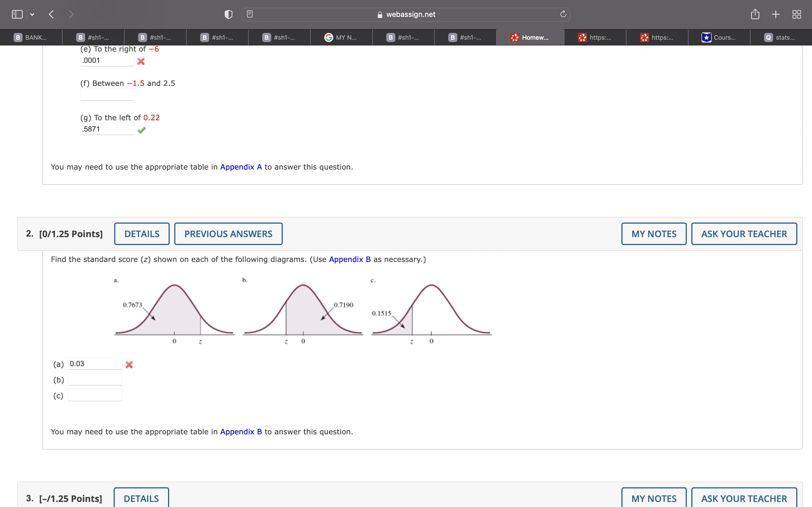Open the Appendix A link
Image resolution: width=812 pixels, height=507 pixels.
pos(240,167)
